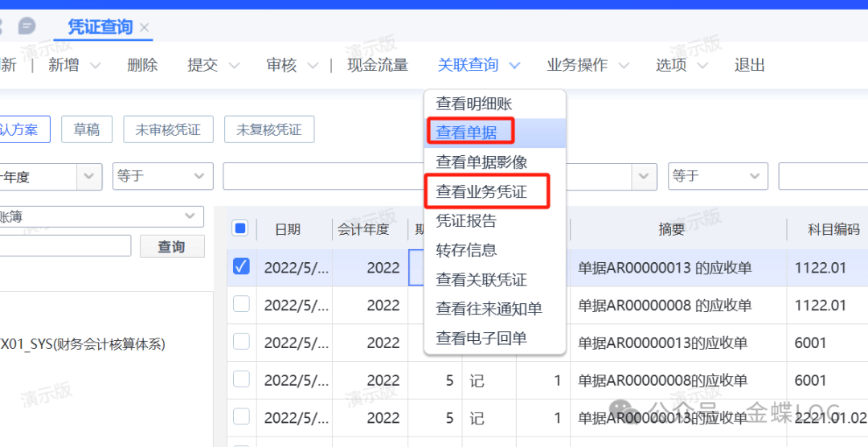Uncheck the checked first voucher row
The width and height of the screenshot is (868, 447).
[240, 267]
